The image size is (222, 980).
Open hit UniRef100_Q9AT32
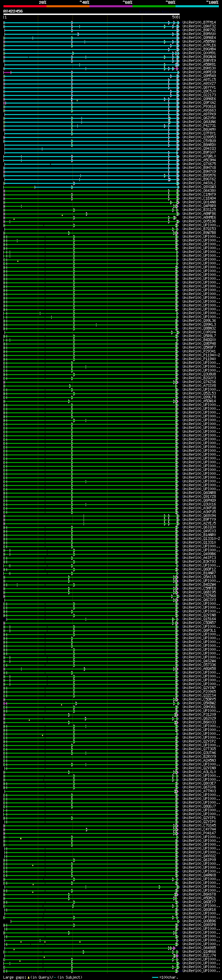[x=199, y=26]
